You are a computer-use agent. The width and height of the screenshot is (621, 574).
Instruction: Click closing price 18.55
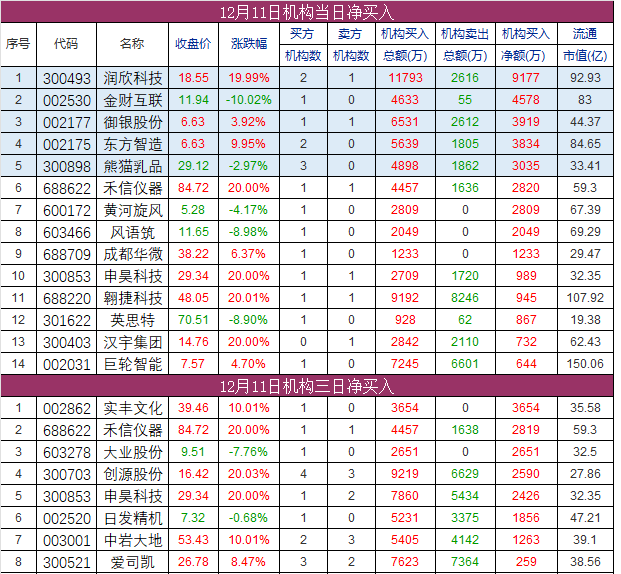click(193, 78)
